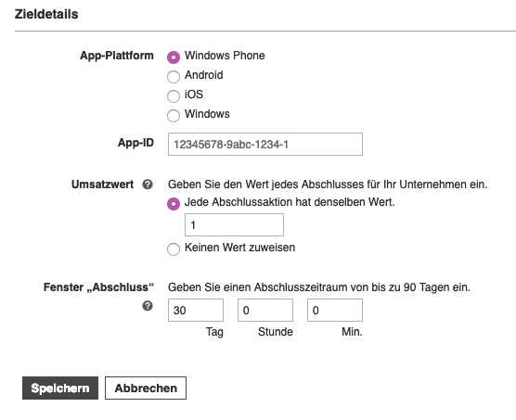Viewport: 516px width, 420px height.
Task: Save the goal with Speichern
Action: 60,388
